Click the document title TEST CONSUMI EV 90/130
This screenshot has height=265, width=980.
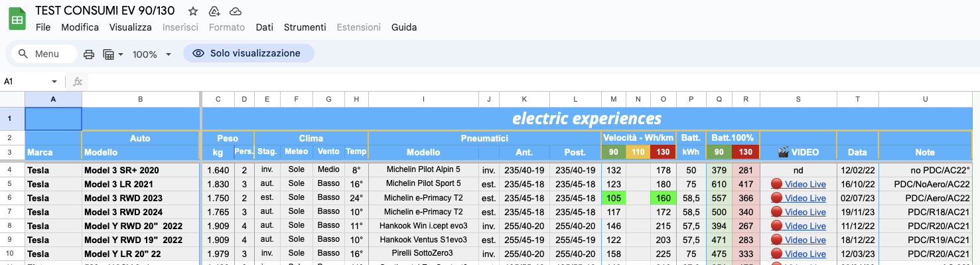pos(105,11)
